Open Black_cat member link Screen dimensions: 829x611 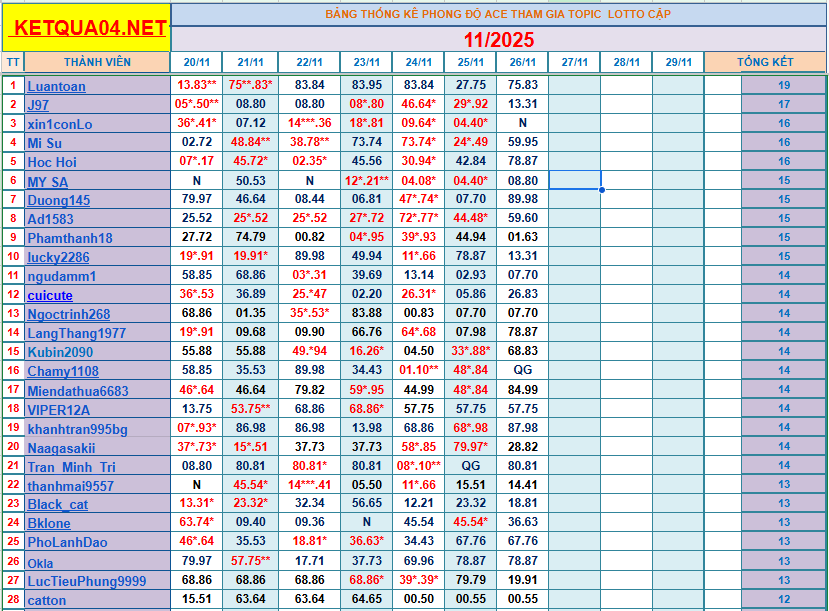click(x=57, y=504)
